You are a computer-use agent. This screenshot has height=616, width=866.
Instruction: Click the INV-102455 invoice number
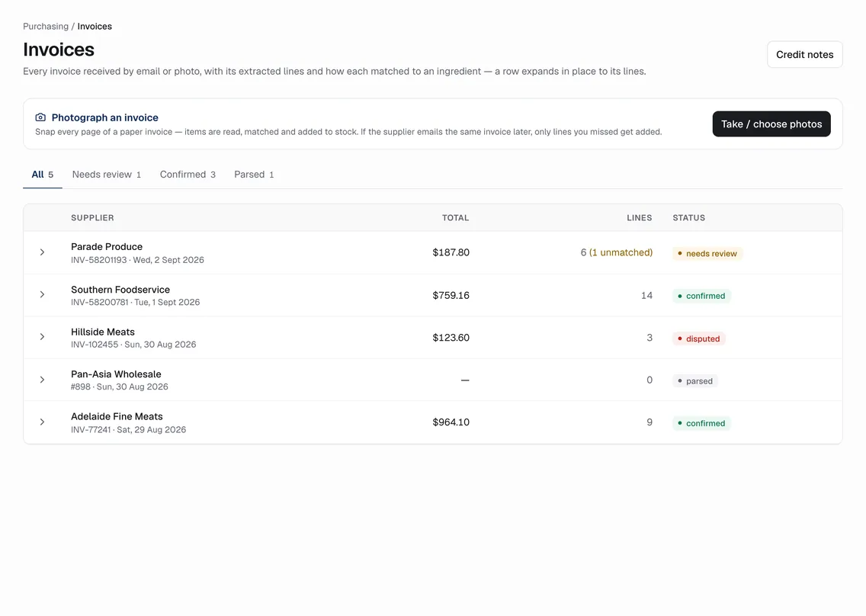tap(95, 345)
